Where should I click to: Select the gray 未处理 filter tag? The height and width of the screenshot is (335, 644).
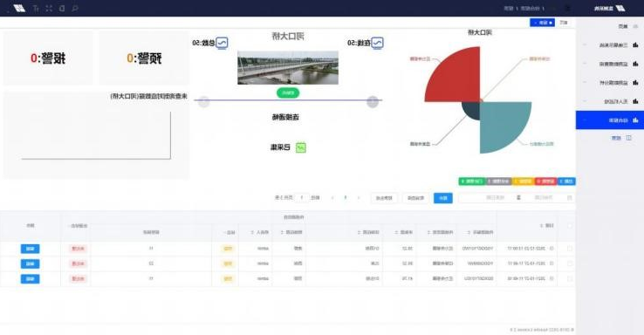tap(499, 181)
